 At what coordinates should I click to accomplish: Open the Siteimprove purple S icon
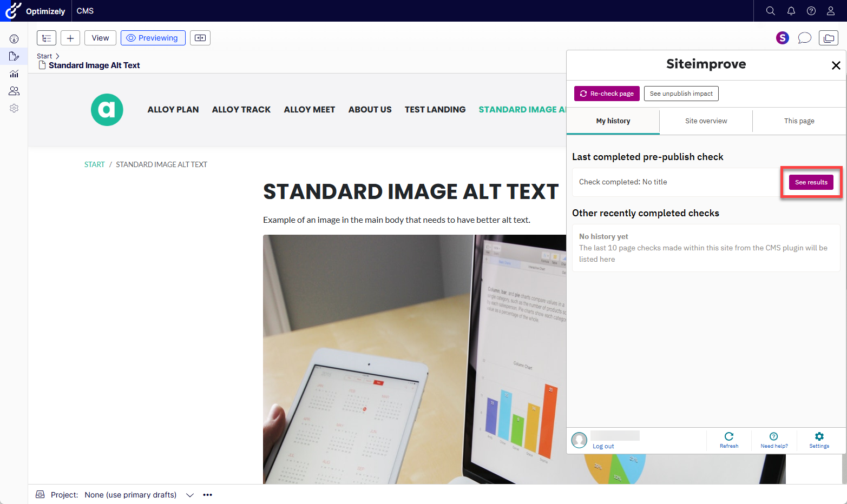(783, 38)
